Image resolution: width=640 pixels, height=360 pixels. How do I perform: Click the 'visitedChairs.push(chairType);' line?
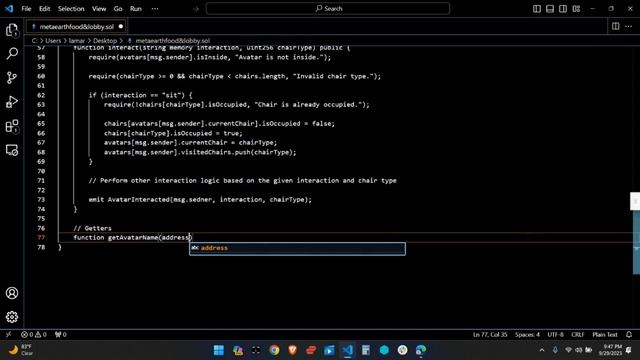pos(200,152)
